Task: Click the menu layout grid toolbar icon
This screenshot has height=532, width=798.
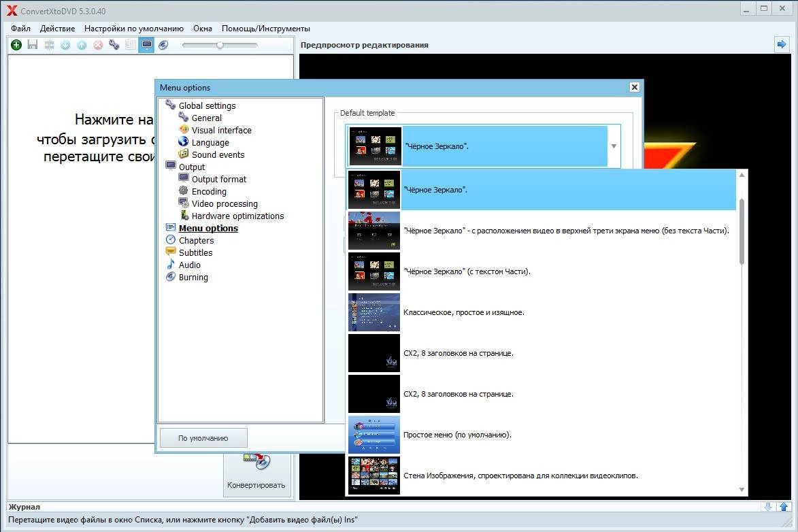Action: [131, 45]
